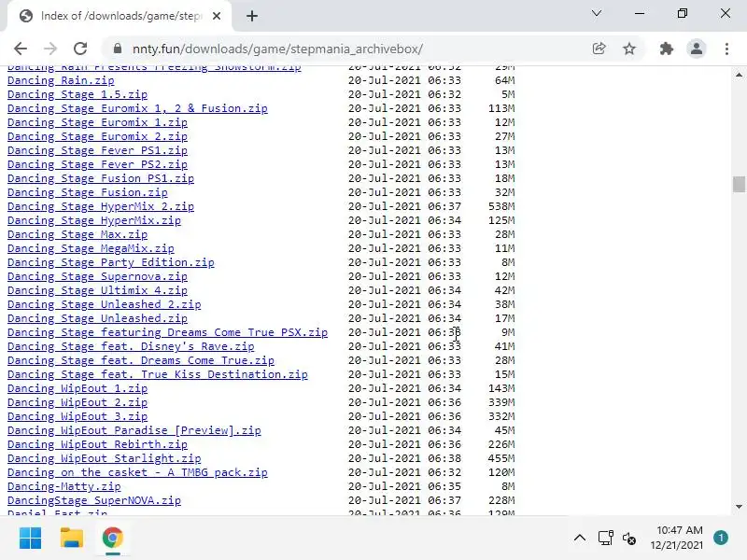Select the Index of /downloads/game tab
747x560 pixels.
pos(120,16)
